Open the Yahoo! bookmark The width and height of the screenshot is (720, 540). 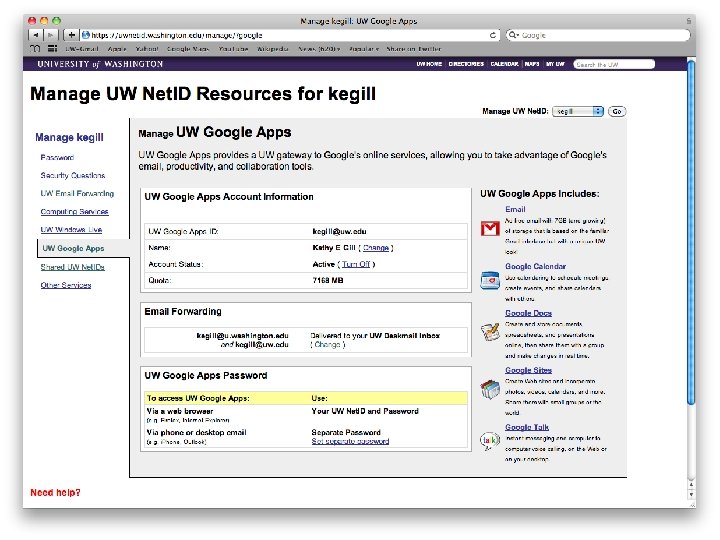pyautogui.click(x=147, y=49)
